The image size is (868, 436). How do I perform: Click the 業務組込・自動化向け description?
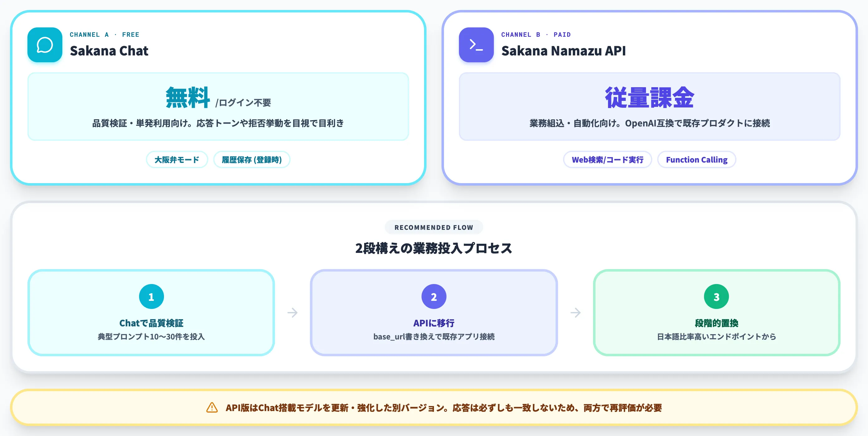pos(650,123)
